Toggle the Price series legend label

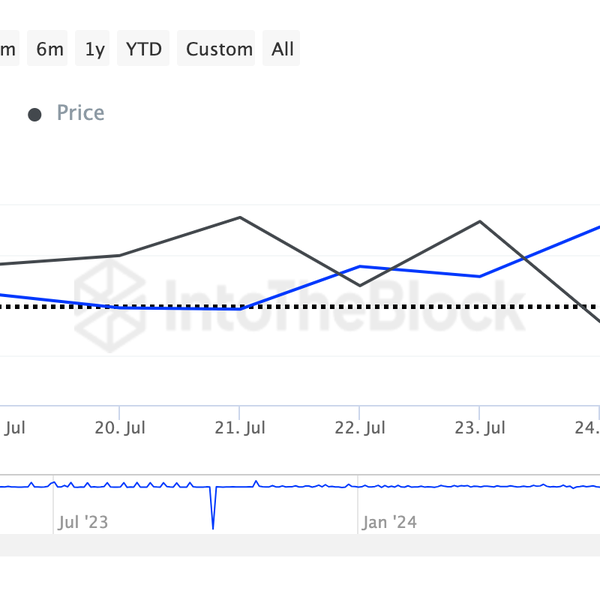point(80,113)
